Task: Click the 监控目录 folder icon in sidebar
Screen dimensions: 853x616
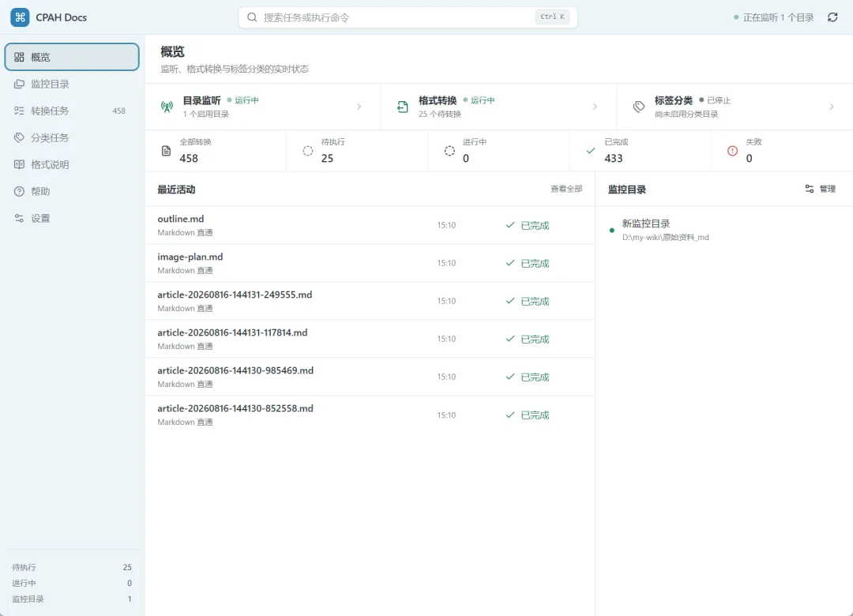Action: point(19,84)
